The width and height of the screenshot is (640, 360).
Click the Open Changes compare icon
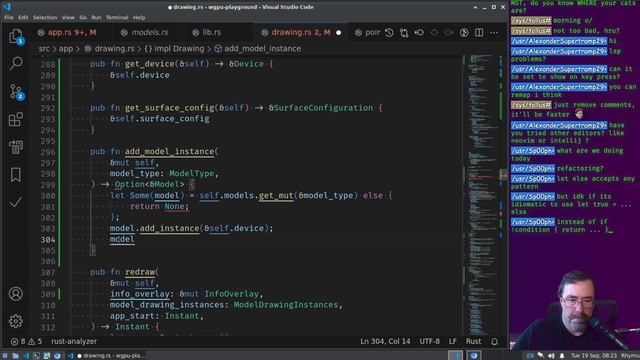tap(404, 32)
